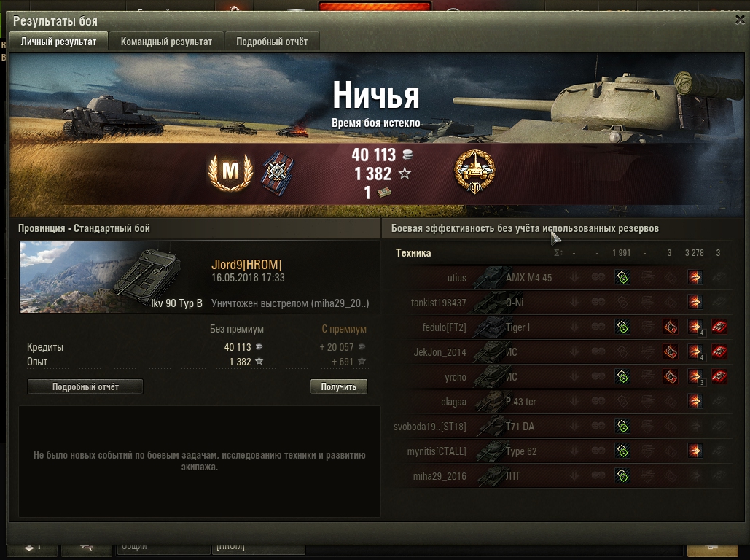Click the Mastery Badge M medal icon
Viewport: 750px width, 560px height.
coord(230,172)
